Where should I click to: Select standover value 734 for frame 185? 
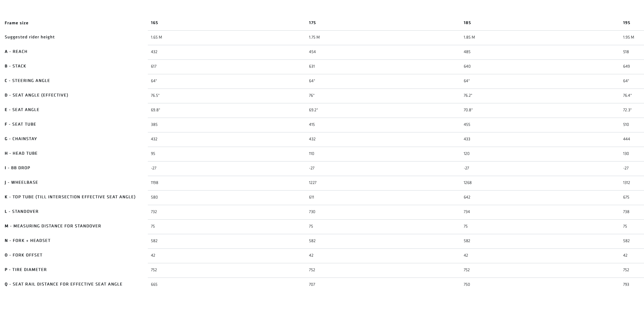click(x=467, y=212)
